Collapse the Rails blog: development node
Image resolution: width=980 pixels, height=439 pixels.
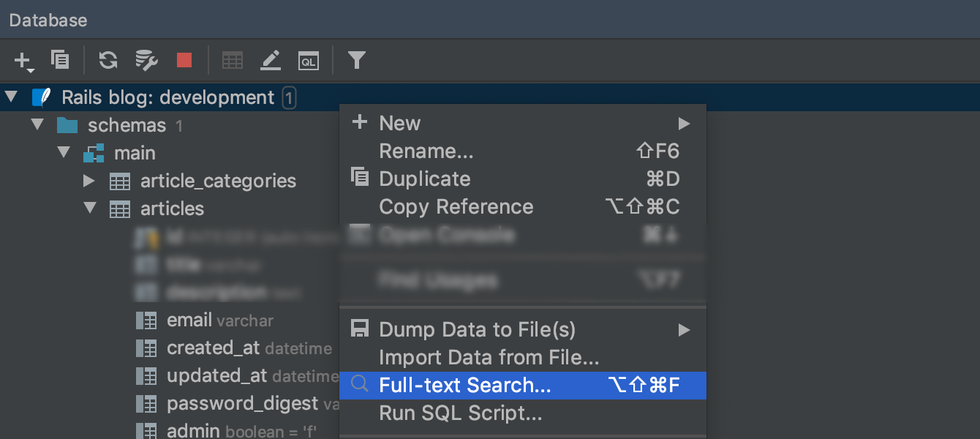12,97
